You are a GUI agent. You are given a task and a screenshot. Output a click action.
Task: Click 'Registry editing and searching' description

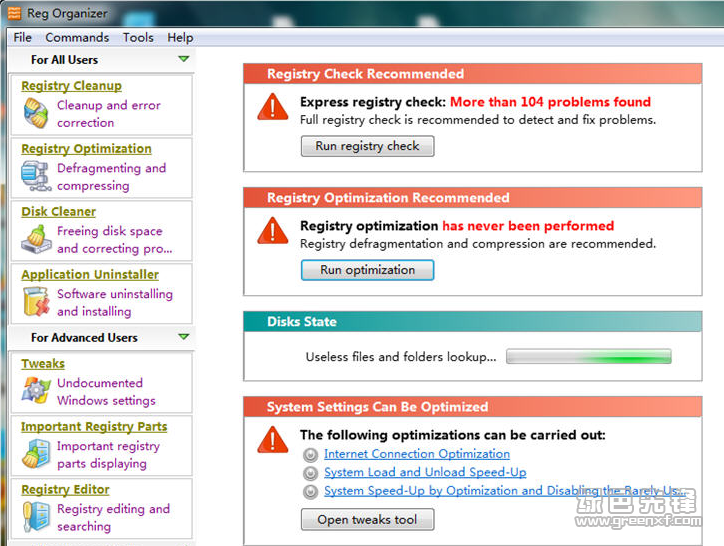coord(114,517)
